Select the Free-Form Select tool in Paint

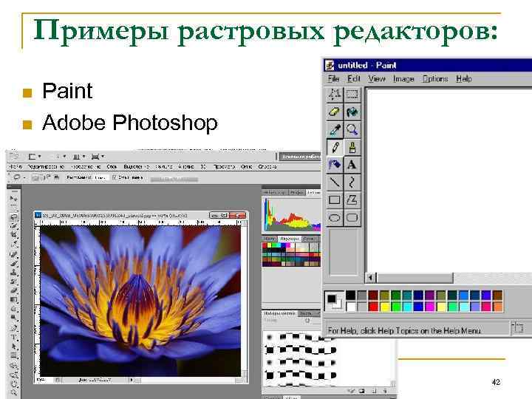(x=335, y=95)
